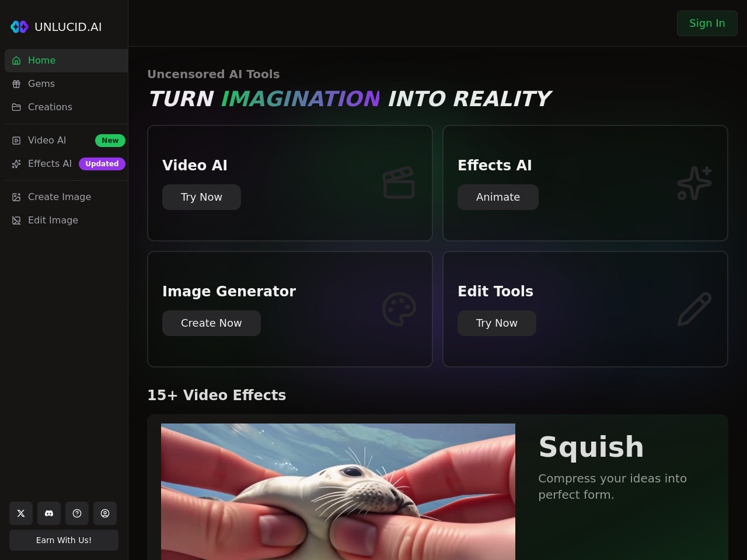747x560 pixels.
Task: Click the clapperboard icon in Video AI card
Action: (399, 183)
